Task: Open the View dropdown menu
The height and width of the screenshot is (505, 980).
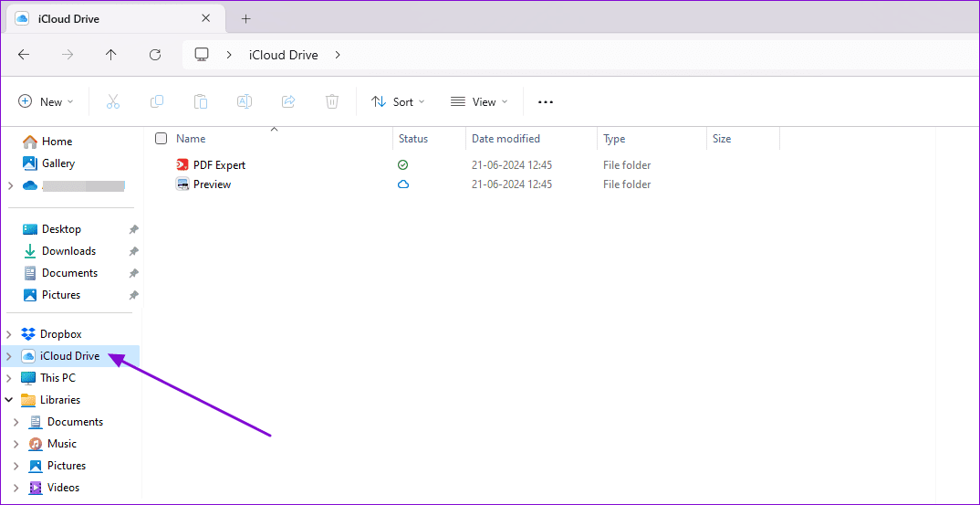Action: 479,102
